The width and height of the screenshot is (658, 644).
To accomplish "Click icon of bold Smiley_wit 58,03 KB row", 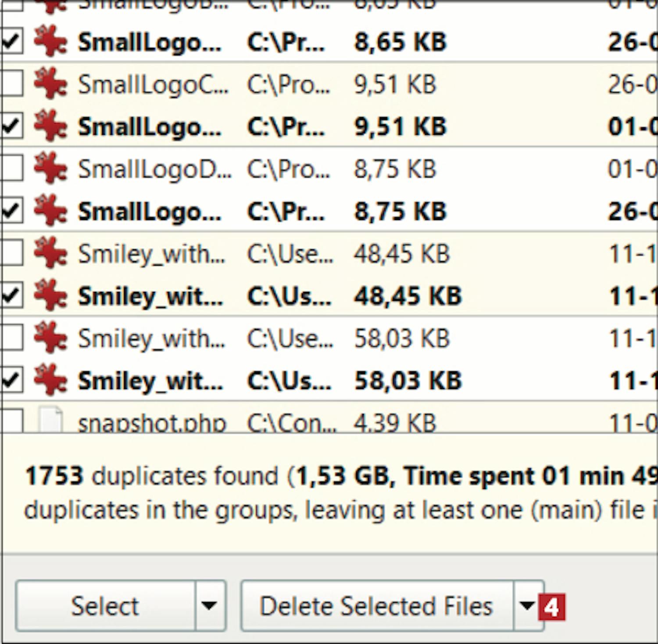I will tap(50, 379).
